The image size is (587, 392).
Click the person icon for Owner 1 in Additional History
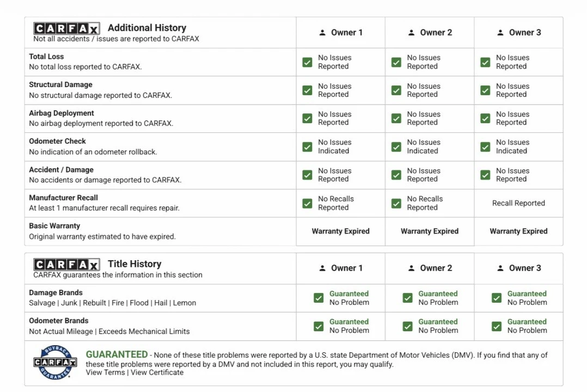pos(322,33)
